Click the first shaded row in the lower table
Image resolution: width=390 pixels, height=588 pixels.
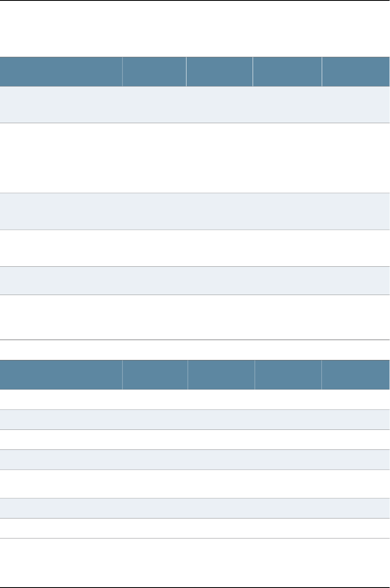[195, 419]
